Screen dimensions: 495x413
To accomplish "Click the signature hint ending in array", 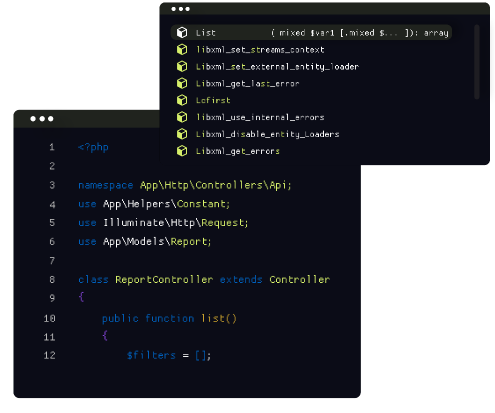I will click(360, 33).
